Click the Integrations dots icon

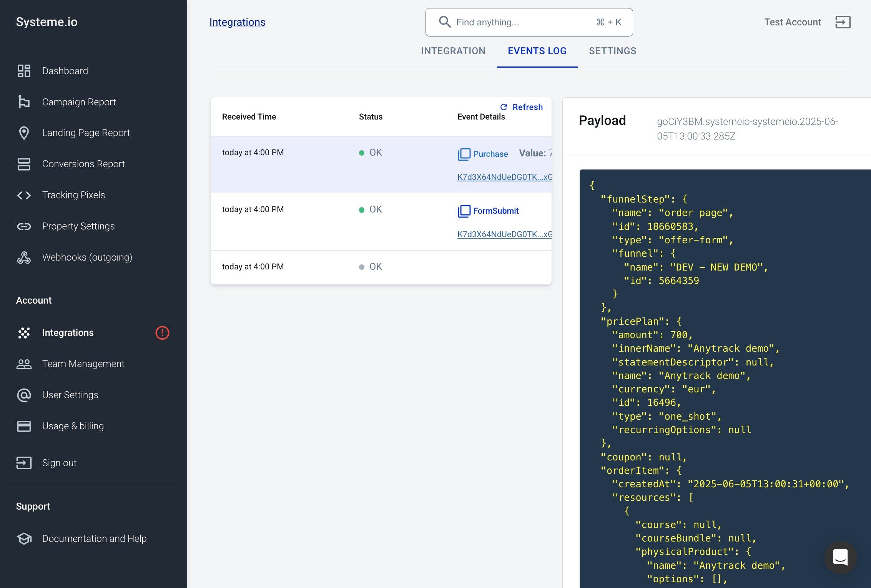pos(24,332)
